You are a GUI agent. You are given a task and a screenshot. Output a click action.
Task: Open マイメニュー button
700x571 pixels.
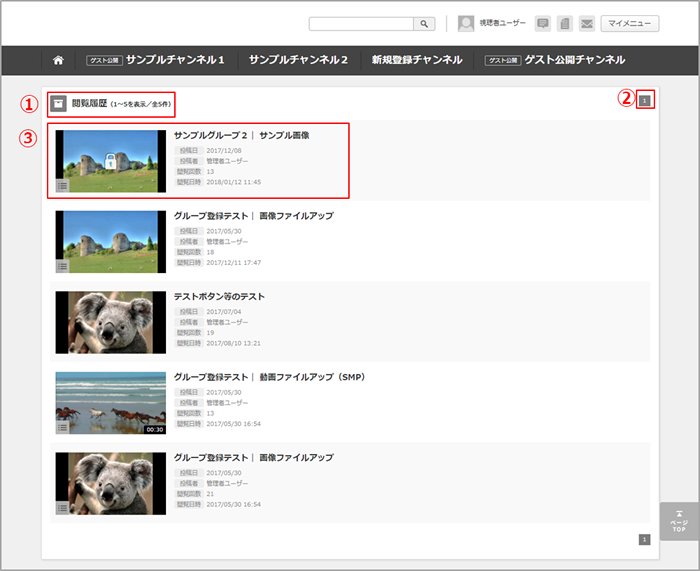coord(630,24)
